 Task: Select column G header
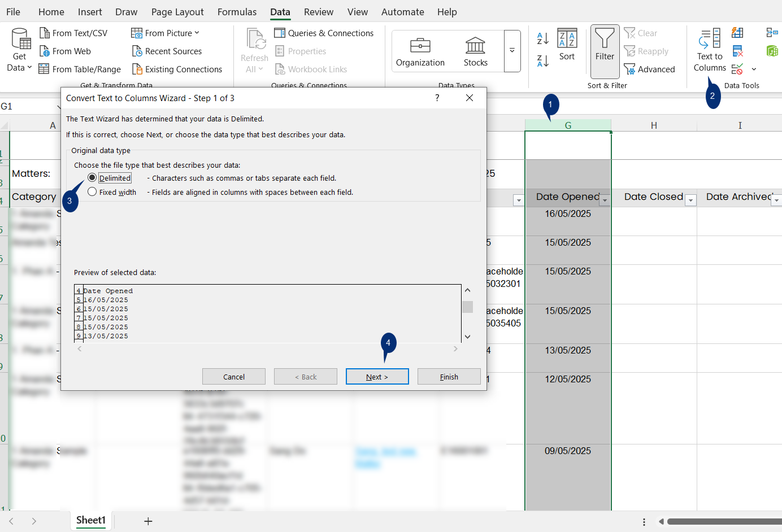pyautogui.click(x=568, y=125)
